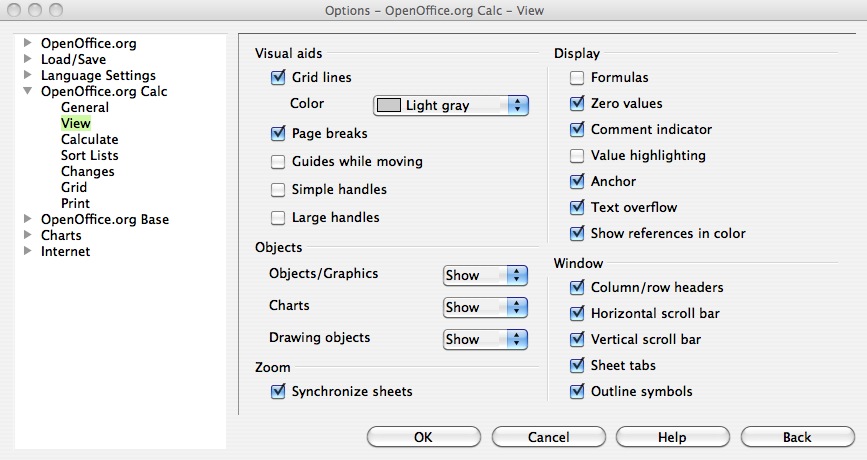Click the light gray color swatch
Image resolution: width=867 pixels, height=460 pixels.
389,105
